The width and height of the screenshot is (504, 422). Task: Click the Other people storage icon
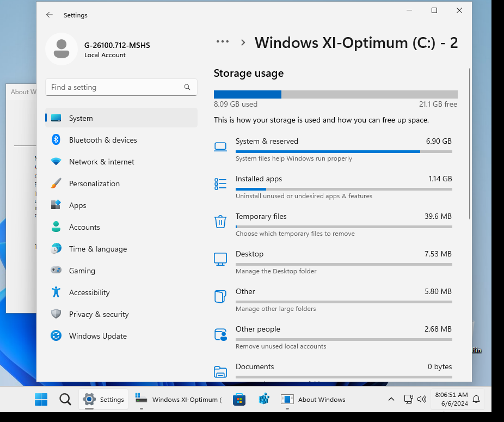[220, 334]
